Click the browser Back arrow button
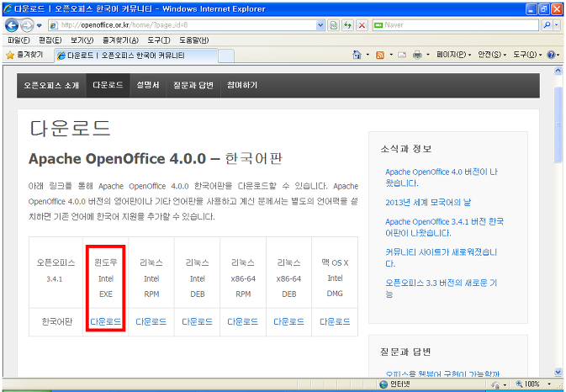The width and height of the screenshot is (566, 392). coord(12,25)
